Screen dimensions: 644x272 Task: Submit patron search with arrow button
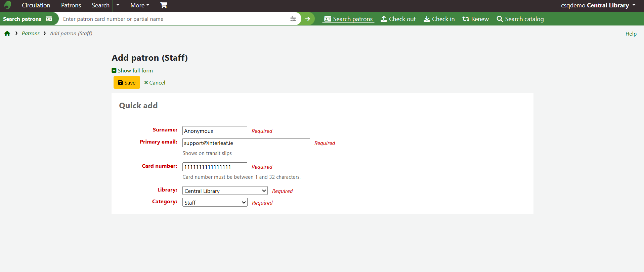[x=308, y=19]
